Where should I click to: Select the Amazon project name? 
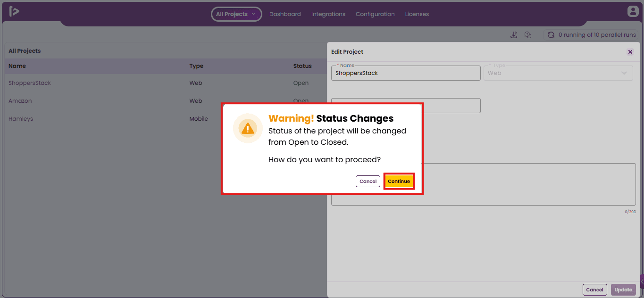[20, 101]
